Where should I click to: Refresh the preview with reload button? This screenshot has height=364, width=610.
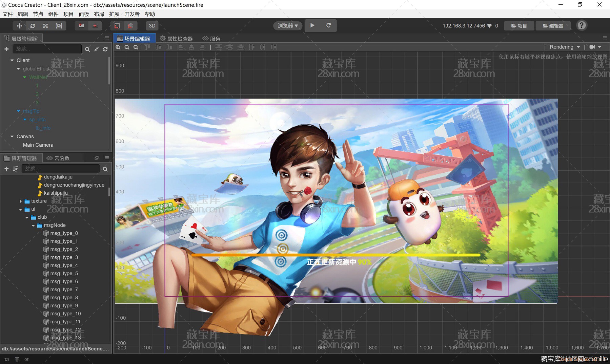[x=328, y=25]
